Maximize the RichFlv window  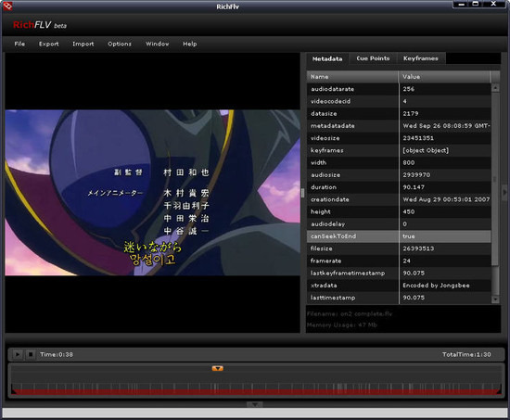tap(476, 4)
